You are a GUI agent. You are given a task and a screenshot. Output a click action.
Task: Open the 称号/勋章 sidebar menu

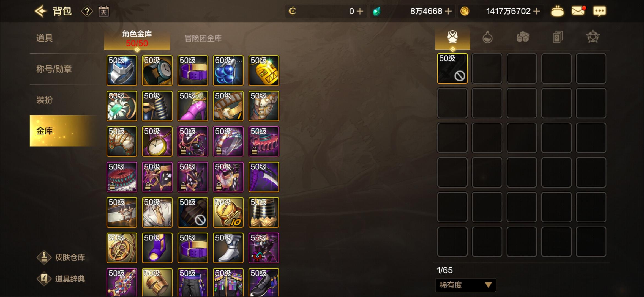[x=54, y=69]
